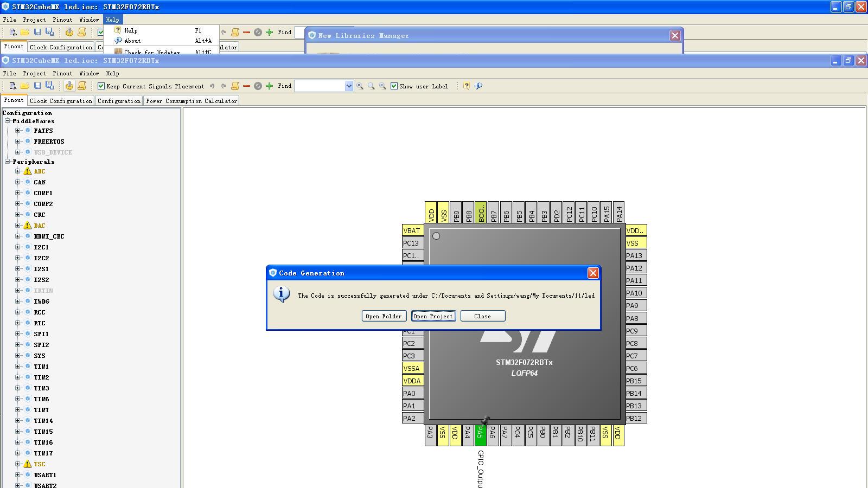Image resolution: width=868 pixels, height=488 pixels.
Task: Collapse the Peripherals tree node
Action: [x=8, y=162]
